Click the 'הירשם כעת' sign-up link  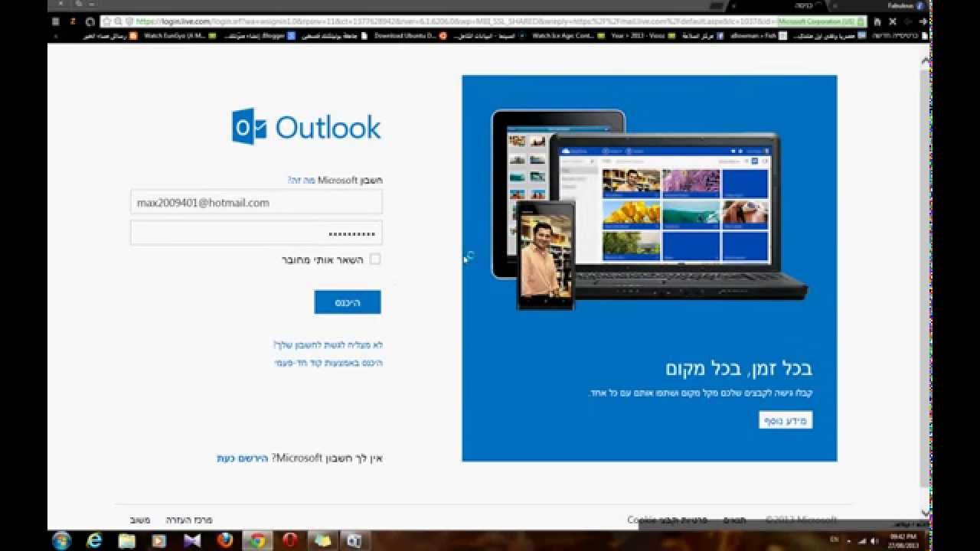coord(242,458)
